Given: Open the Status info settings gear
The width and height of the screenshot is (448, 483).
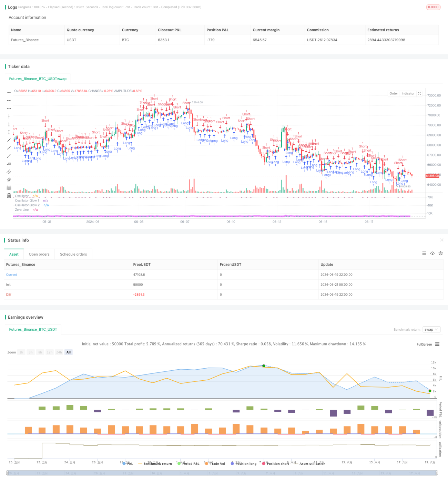Looking at the screenshot, I should (x=440, y=253).
